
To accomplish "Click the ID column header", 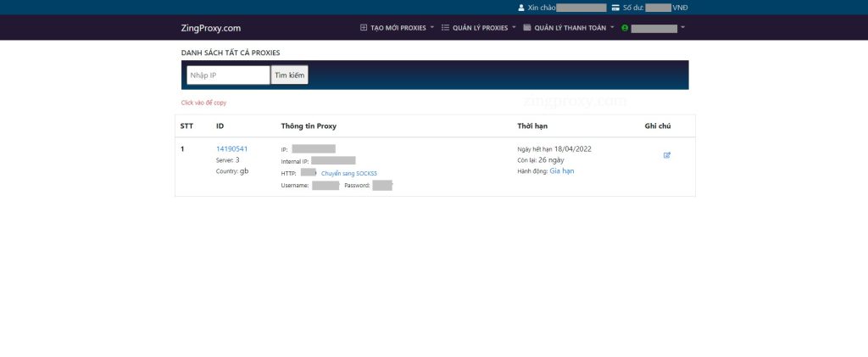I will [x=220, y=126].
